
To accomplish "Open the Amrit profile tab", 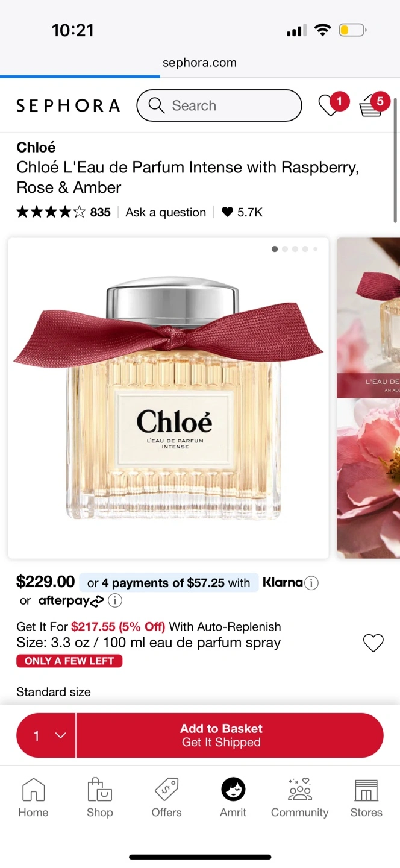I will (233, 797).
